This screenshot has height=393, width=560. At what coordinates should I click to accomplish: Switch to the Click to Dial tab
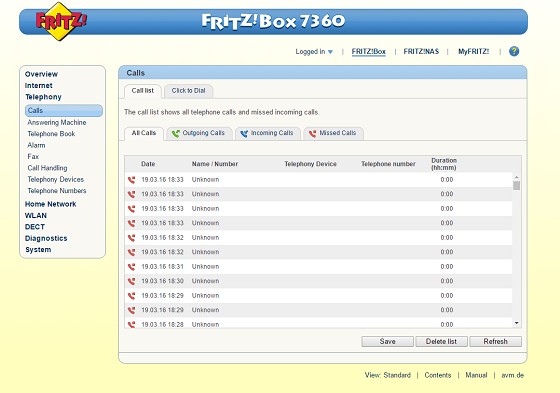pyautogui.click(x=189, y=91)
